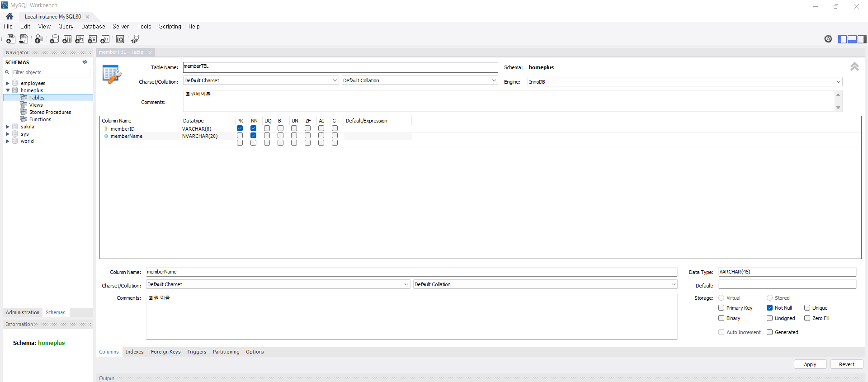Close the Local instance MySQL80 tab
Screen dimensions: 868x382
pyautogui.click(x=88, y=17)
